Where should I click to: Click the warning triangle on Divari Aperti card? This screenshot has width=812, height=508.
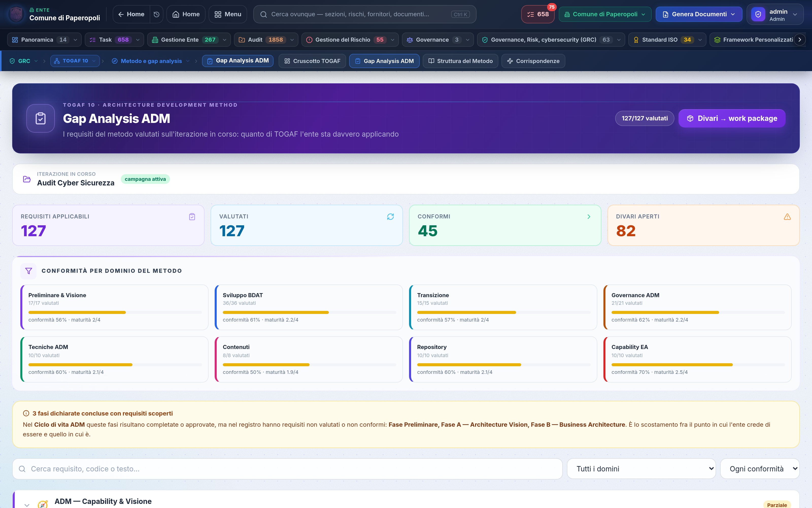click(x=787, y=217)
